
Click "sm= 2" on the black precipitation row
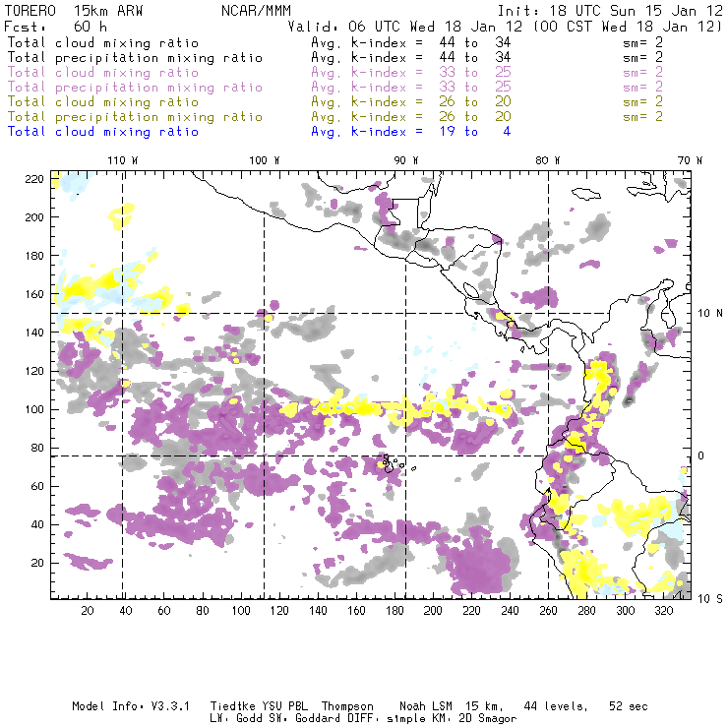[x=642, y=58]
